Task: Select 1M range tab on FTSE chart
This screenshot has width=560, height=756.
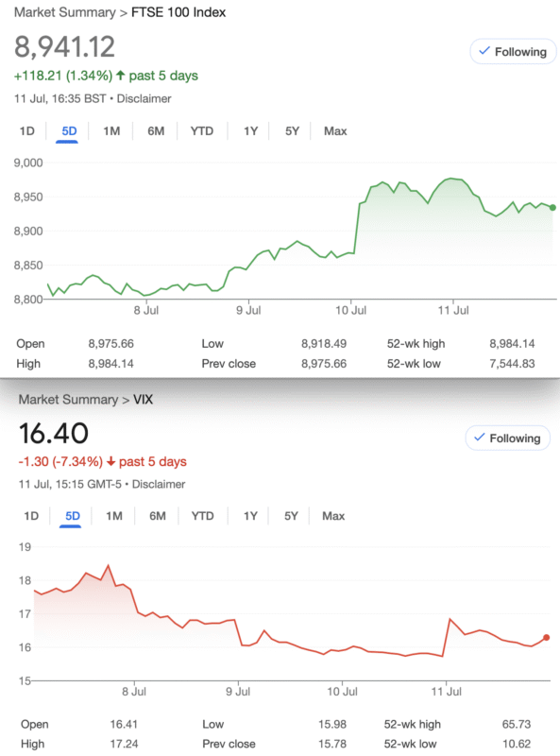Action: [111, 131]
